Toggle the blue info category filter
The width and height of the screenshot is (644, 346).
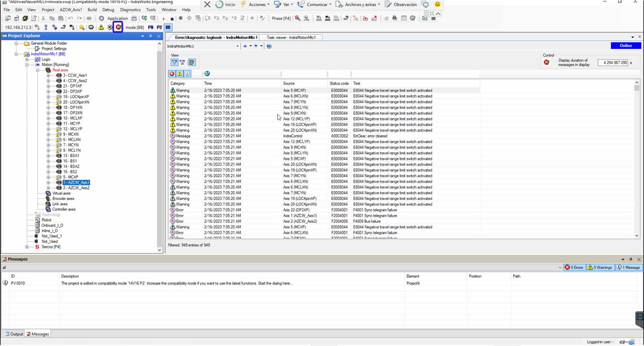tap(187, 74)
